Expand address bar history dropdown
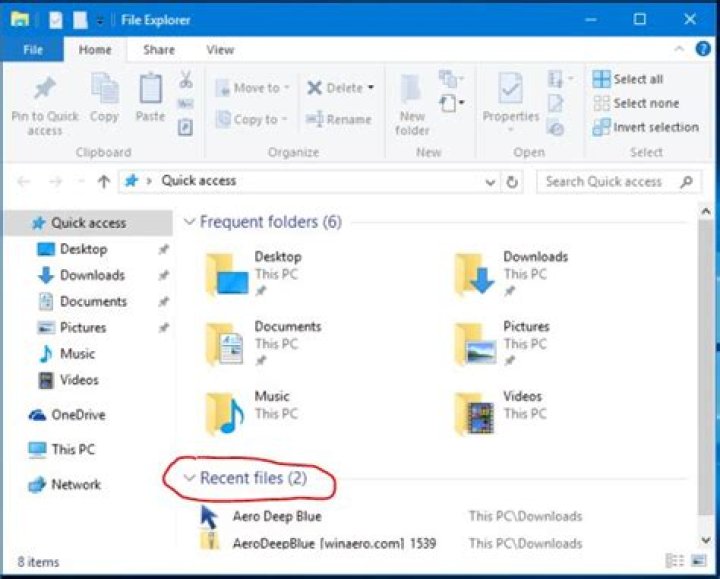The image size is (720, 579). (x=490, y=182)
